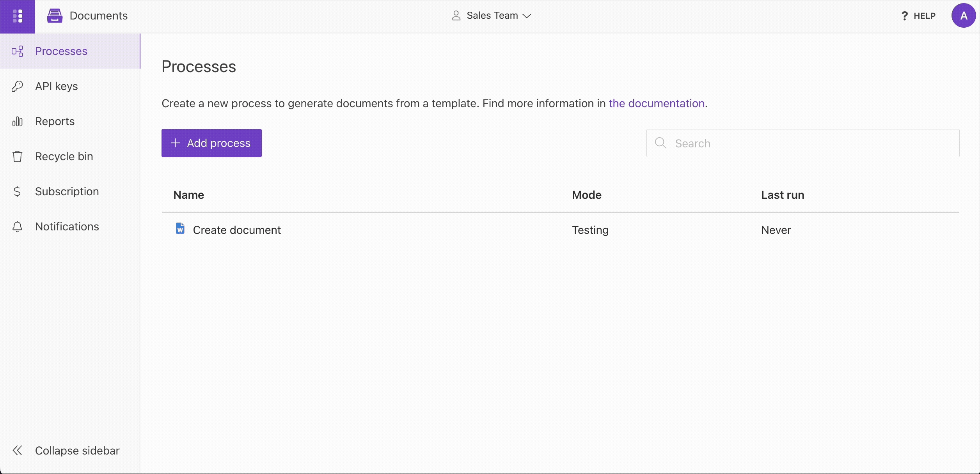Expand the Sales Team dropdown
The width and height of the screenshot is (980, 474).
[491, 16]
